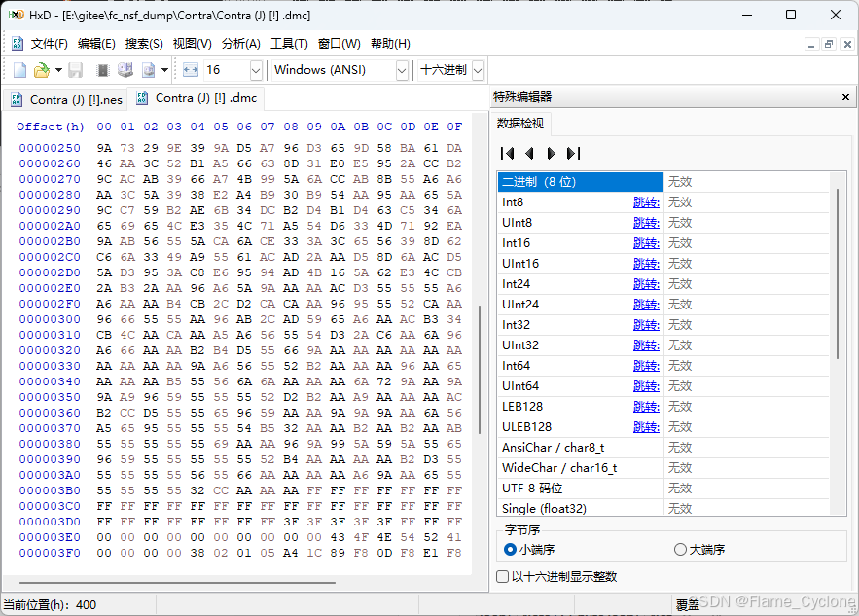This screenshot has width=859, height=616.
Task: Restore the inner document window
Action: pos(830,44)
